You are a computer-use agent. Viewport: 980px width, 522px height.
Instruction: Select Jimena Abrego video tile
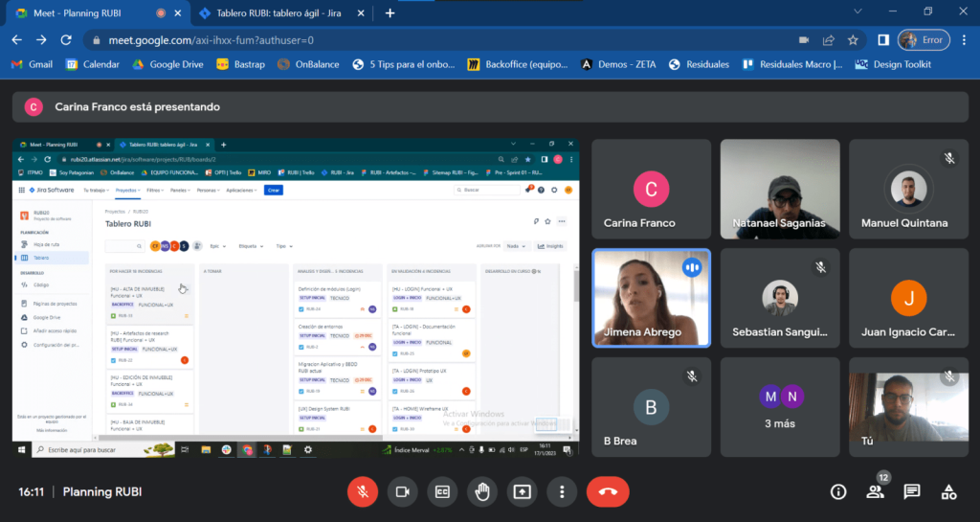coord(651,298)
